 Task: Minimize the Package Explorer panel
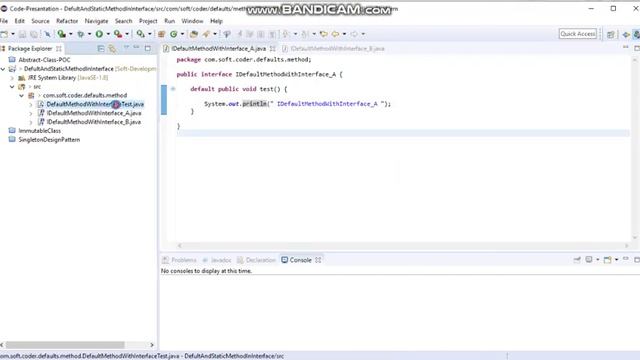[136, 48]
